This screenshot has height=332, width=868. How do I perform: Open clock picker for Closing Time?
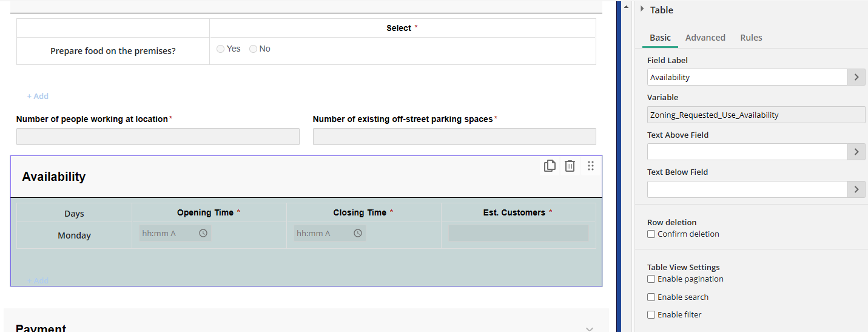[x=358, y=233]
